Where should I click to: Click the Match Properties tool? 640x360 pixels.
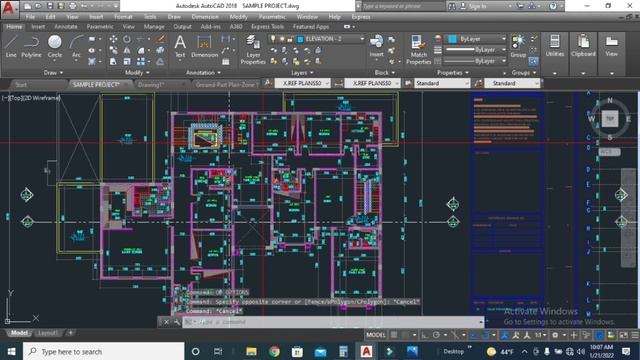click(418, 50)
